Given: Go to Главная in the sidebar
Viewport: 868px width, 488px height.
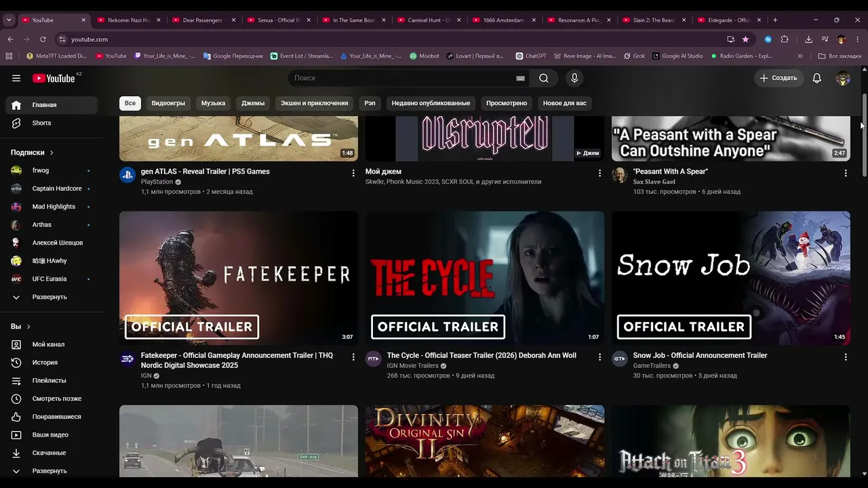Looking at the screenshot, I should tap(52, 105).
